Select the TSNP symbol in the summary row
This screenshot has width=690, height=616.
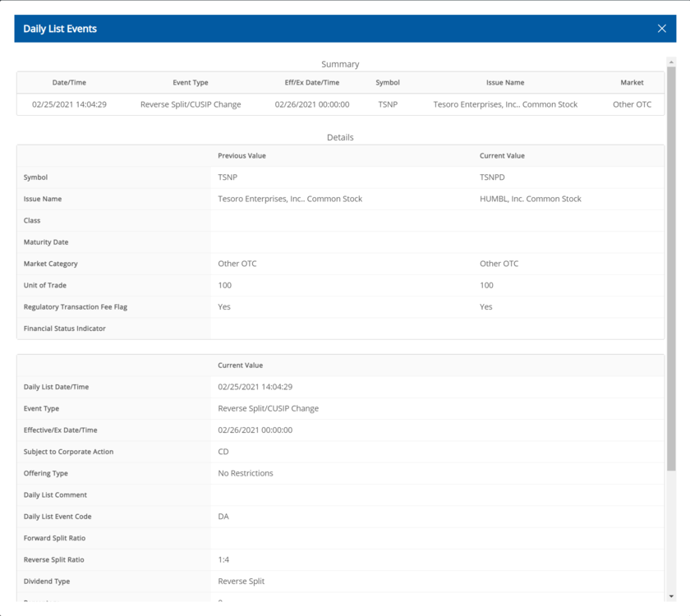click(x=388, y=104)
